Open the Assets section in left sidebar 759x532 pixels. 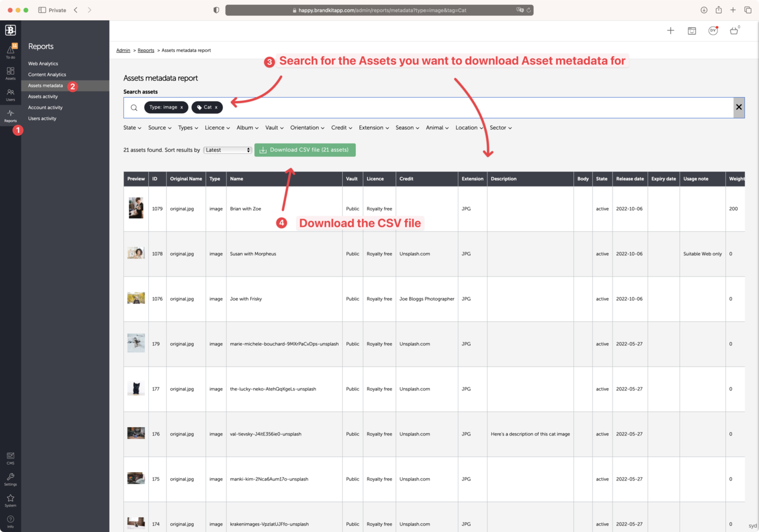click(10, 73)
